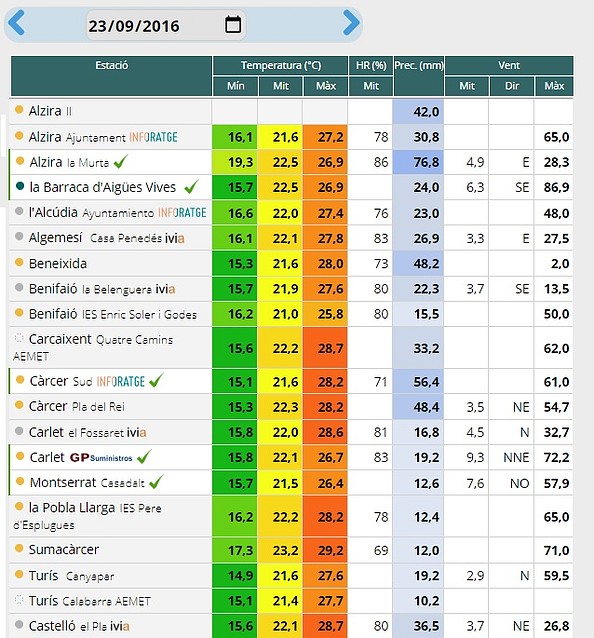Click the GP Suministros logo in Carlet row
594x638 pixels.
tap(101, 458)
